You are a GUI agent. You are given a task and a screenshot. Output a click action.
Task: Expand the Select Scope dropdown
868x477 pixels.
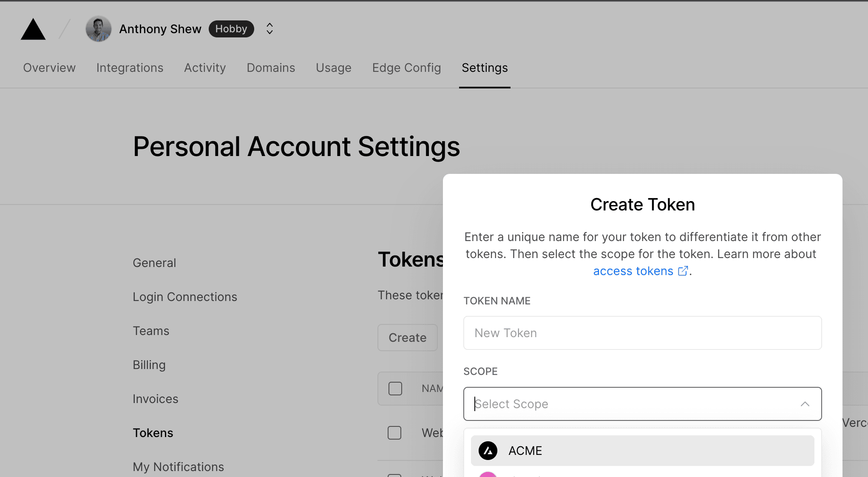pyautogui.click(x=642, y=403)
